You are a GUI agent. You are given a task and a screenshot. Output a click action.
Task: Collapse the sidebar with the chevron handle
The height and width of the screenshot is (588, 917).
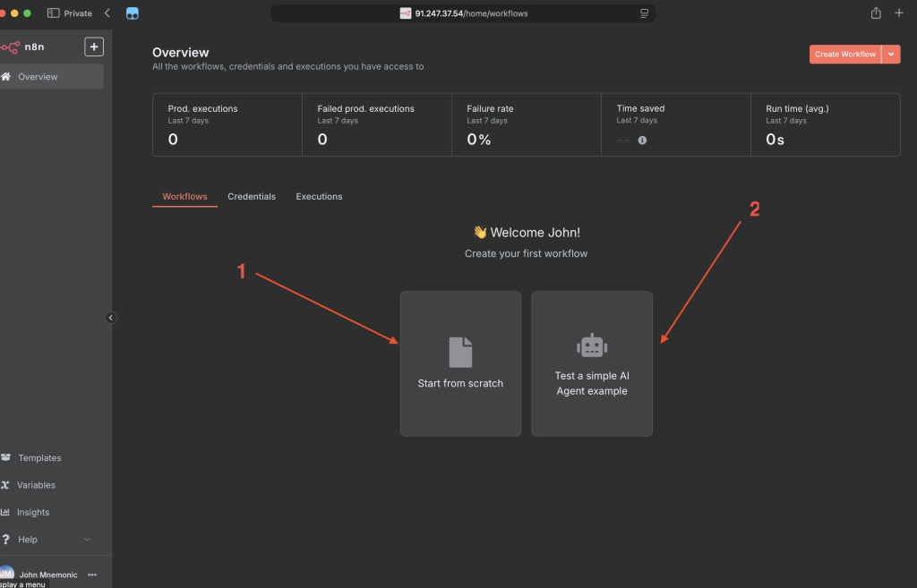[110, 318]
